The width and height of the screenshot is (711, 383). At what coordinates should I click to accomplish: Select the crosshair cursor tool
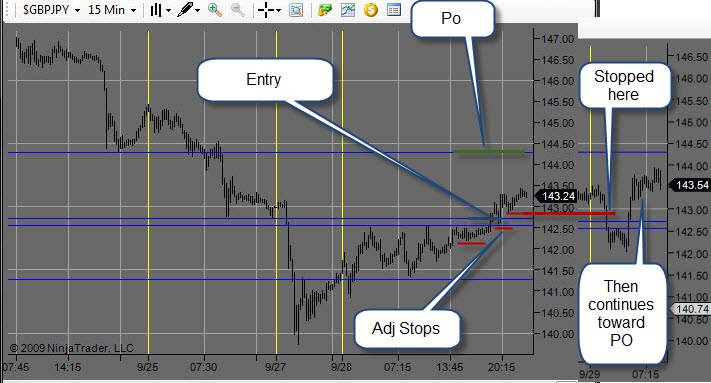tap(265, 10)
